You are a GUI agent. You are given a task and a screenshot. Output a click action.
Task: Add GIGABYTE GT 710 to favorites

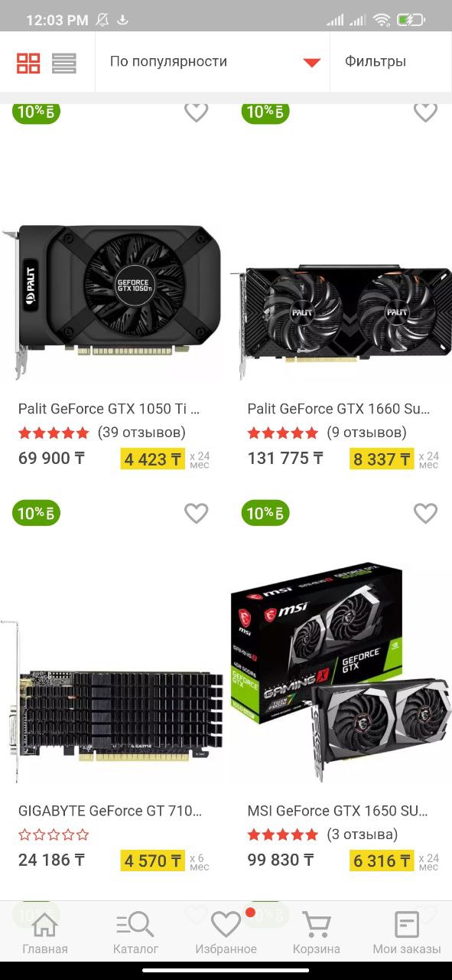[197, 513]
